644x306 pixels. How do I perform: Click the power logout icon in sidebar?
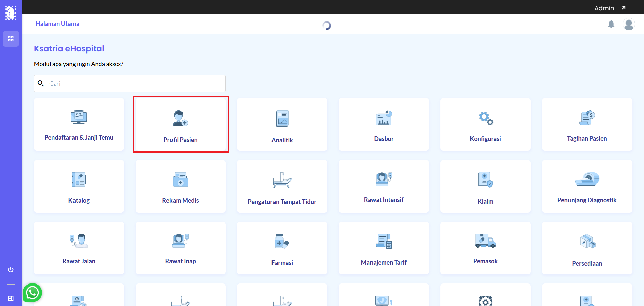coord(11,270)
